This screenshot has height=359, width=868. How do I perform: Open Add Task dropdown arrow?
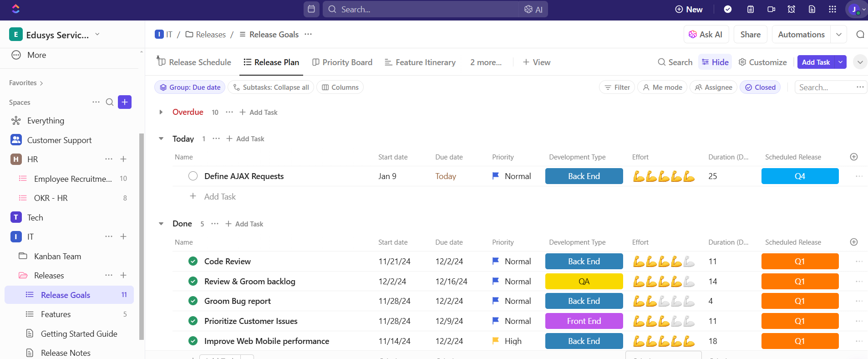pos(840,62)
